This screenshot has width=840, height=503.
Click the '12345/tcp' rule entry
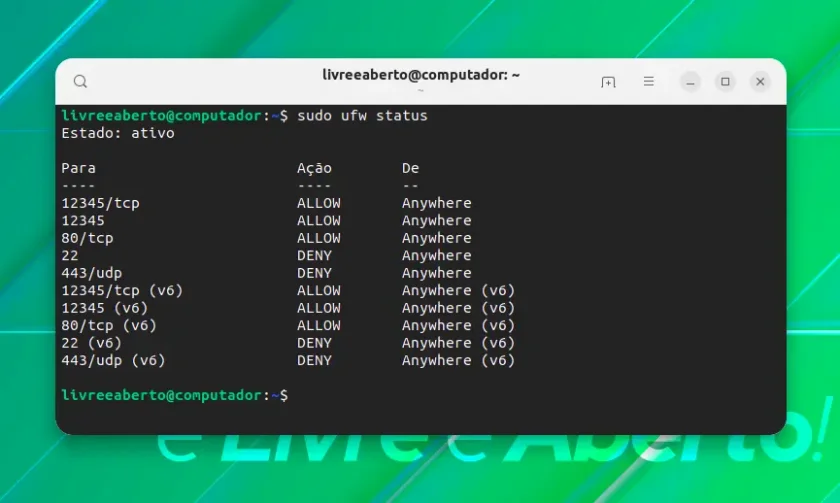pyautogui.click(x=100, y=203)
